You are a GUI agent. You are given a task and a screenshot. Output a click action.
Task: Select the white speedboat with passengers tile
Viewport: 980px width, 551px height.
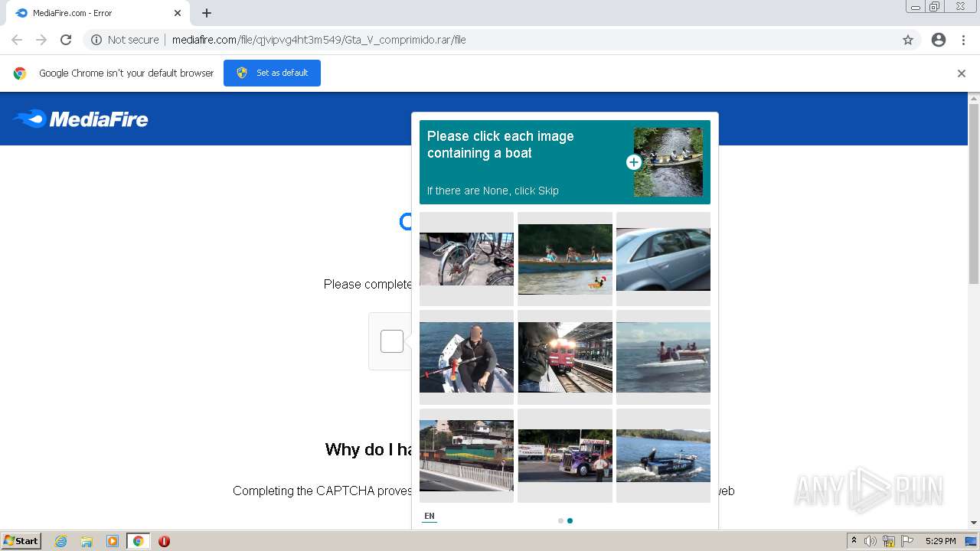click(663, 357)
